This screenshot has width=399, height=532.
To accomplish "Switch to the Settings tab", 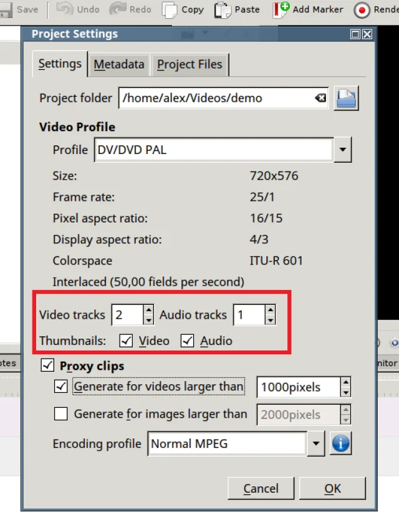I will tap(60, 64).
